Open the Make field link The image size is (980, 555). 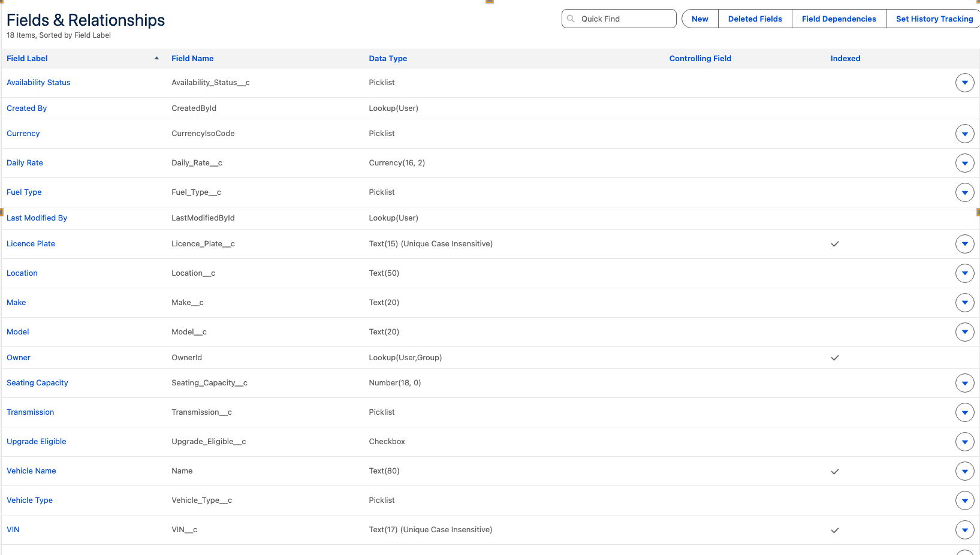click(16, 303)
